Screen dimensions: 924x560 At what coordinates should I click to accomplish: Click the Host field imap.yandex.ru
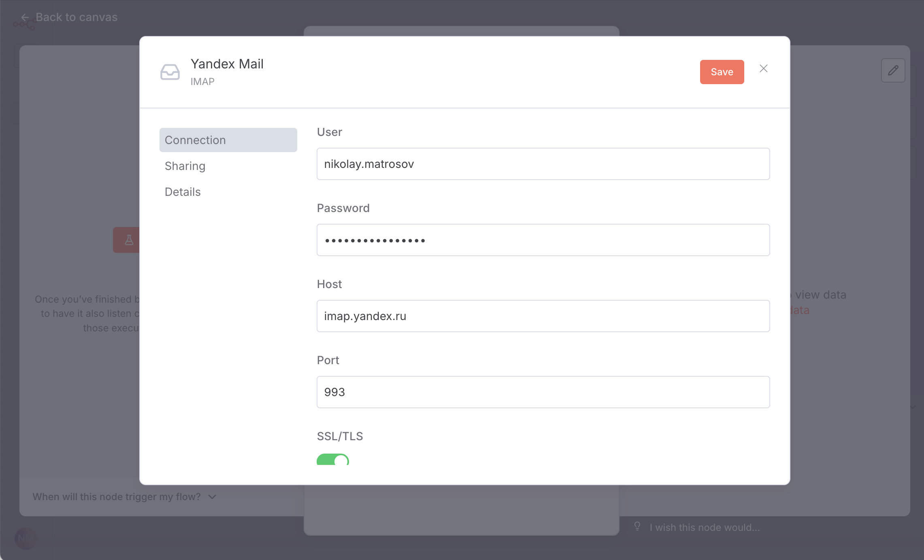(x=543, y=316)
